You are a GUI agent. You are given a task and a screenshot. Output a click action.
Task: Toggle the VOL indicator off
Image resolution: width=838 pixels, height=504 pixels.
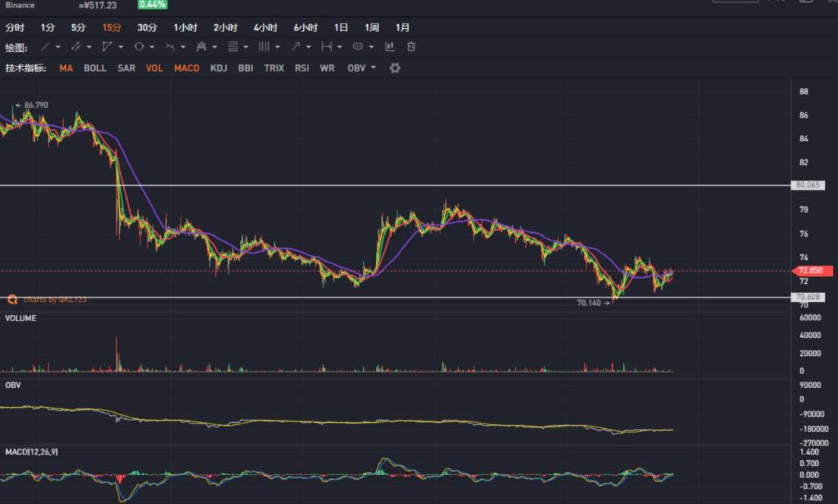point(154,68)
